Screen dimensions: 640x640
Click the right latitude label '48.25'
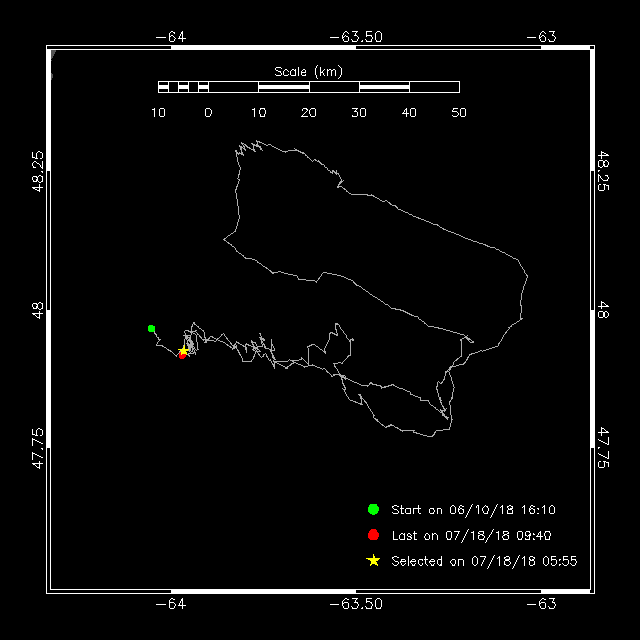[x=603, y=171]
